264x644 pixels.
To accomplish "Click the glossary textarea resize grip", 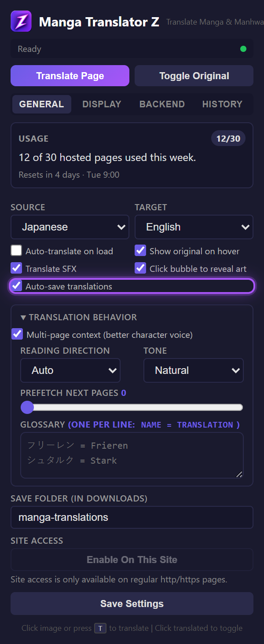I will click(239, 474).
